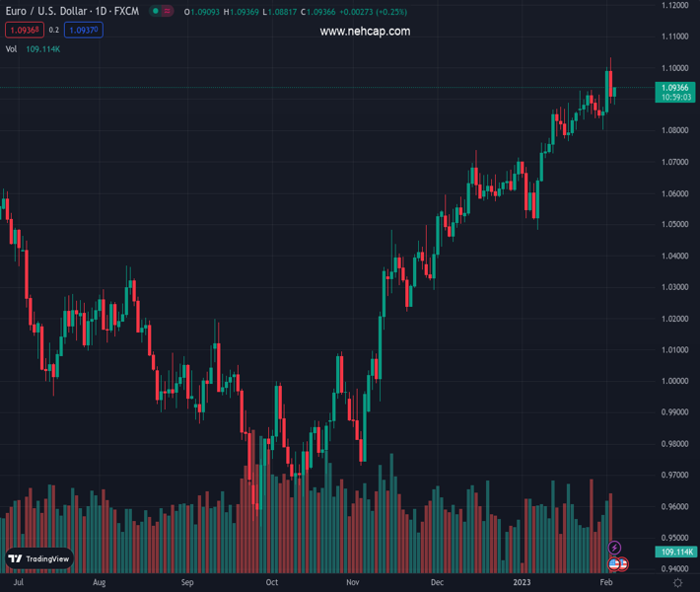Click the red sell price 1.09368 button
The image size is (700, 592).
24,31
